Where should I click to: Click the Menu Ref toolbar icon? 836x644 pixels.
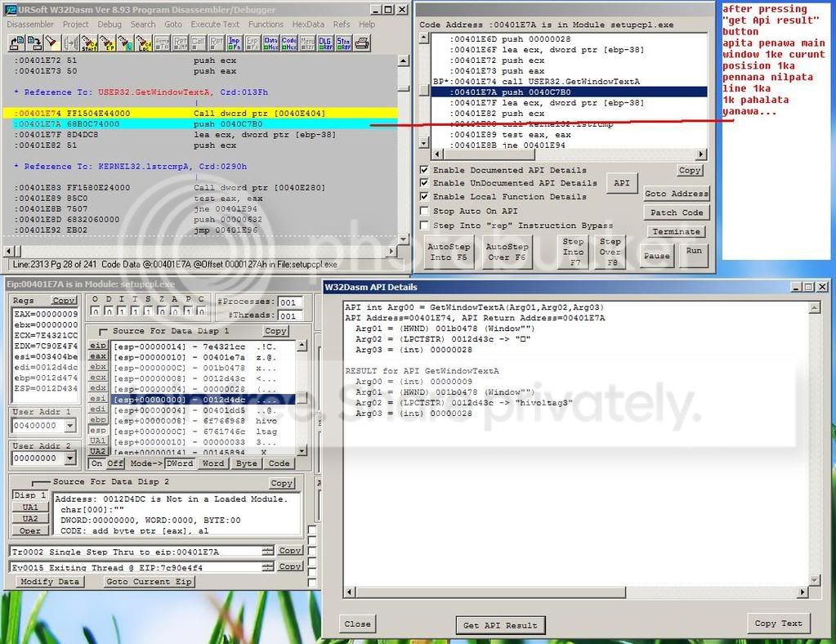pos(307,42)
